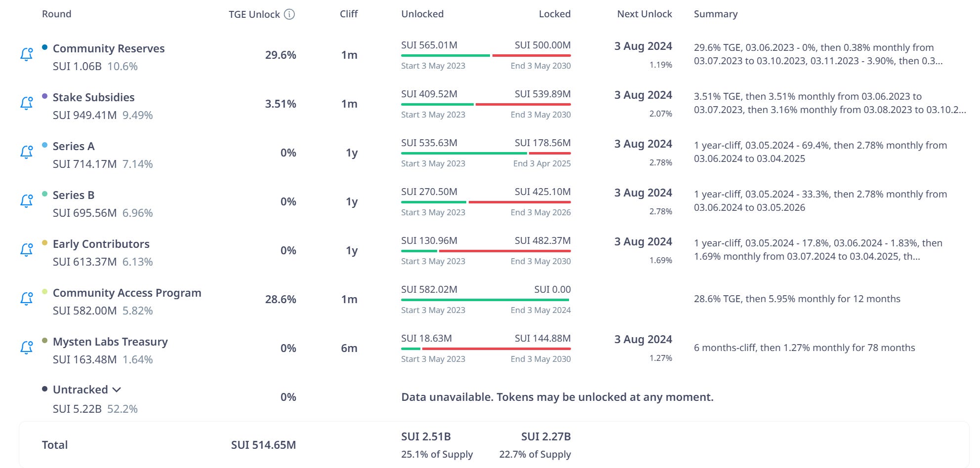Set an alert on Series B bell
Screen dimensions: 980x468
(x=27, y=201)
